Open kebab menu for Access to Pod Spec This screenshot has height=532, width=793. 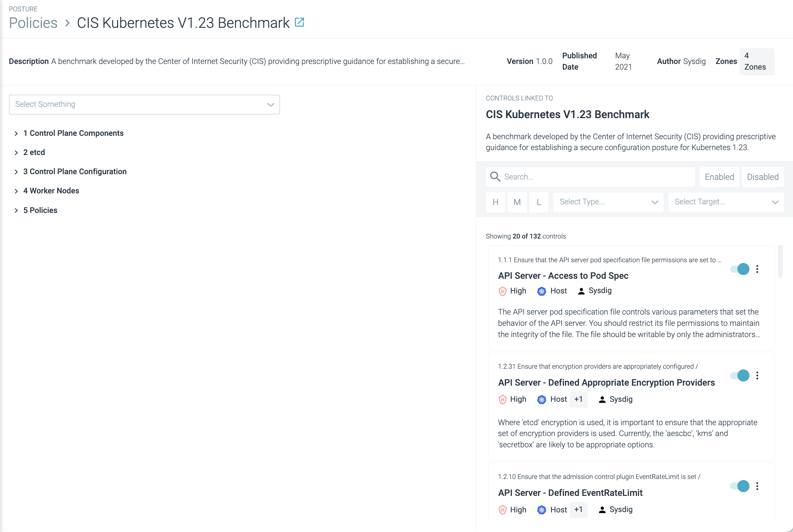pyautogui.click(x=757, y=269)
